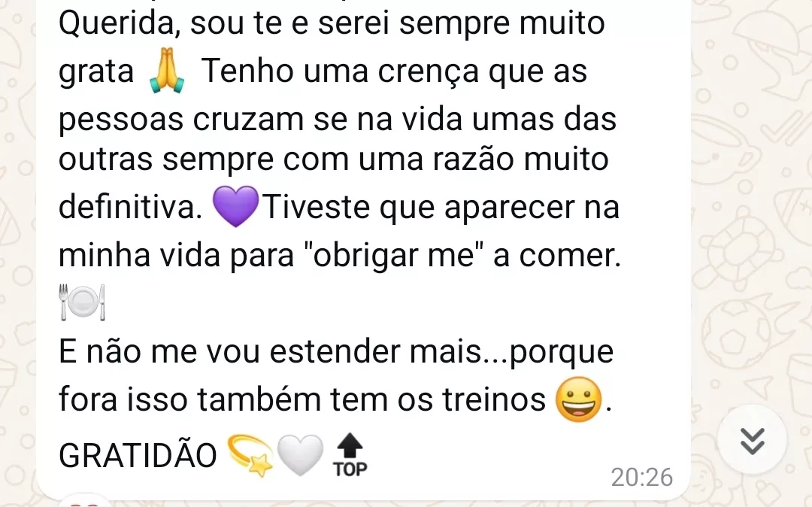Tap the TOP arrow emoji

point(350,455)
